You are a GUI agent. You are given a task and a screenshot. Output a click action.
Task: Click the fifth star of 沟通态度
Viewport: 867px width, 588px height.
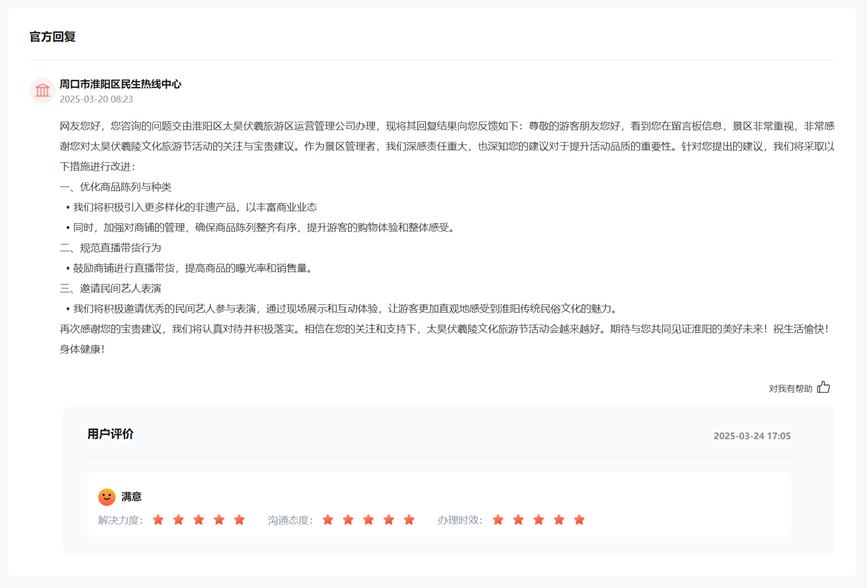pos(409,520)
